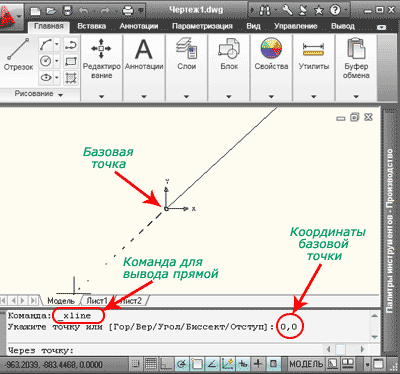The width and height of the screenshot is (400, 374).
Task: Click the Quick View Drawings status icon
Action: coord(348,364)
